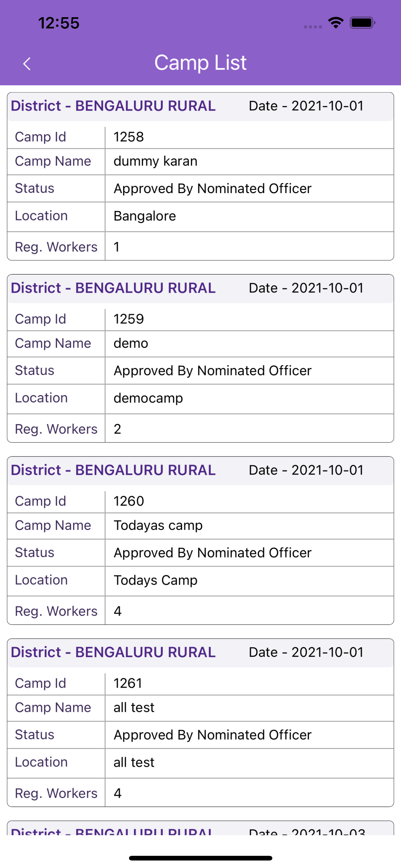This screenshot has height=868, width=401.
Task: Select camp name dummy karan
Action: [156, 162]
